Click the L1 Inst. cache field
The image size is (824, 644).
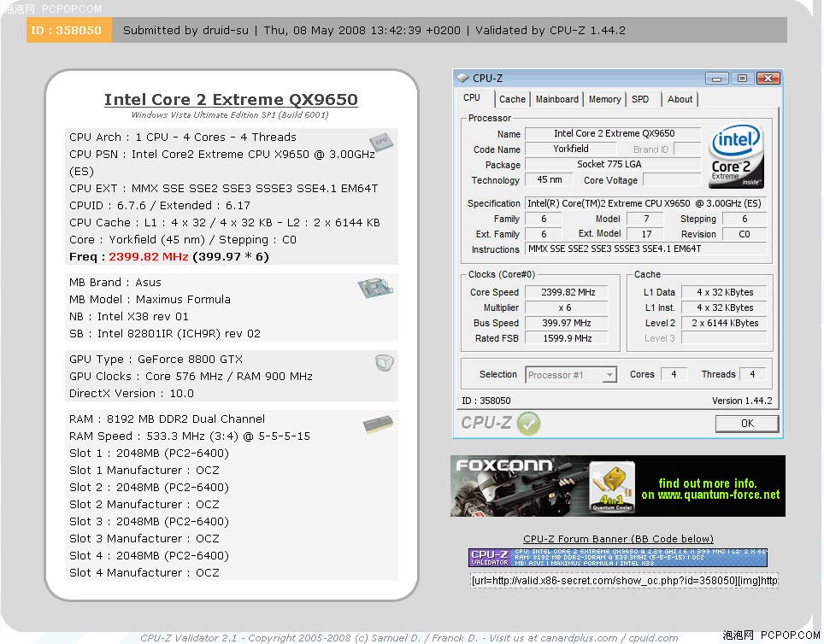(724, 307)
